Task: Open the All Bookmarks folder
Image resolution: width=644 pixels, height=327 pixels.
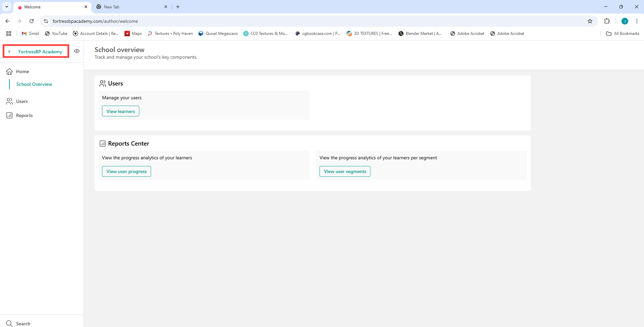Action: [x=623, y=34]
